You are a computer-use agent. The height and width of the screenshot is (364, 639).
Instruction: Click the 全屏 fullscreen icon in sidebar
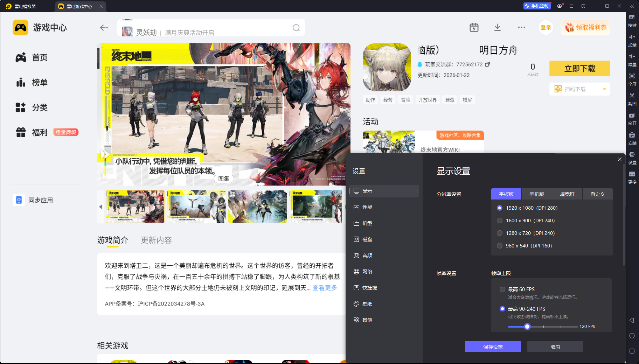tap(632, 76)
